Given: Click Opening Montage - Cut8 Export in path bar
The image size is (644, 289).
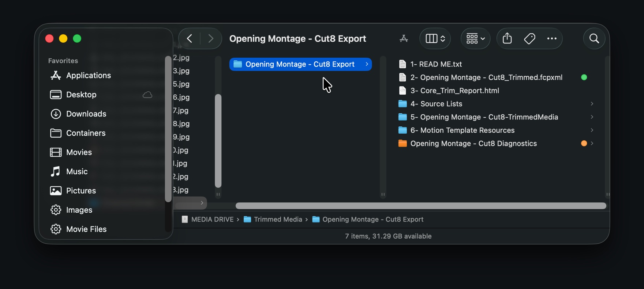Looking at the screenshot, I should pyautogui.click(x=368, y=220).
